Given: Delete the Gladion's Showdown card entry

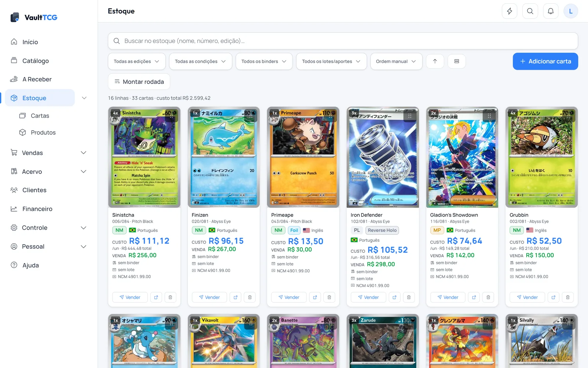Looking at the screenshot, I should [488, 297].
